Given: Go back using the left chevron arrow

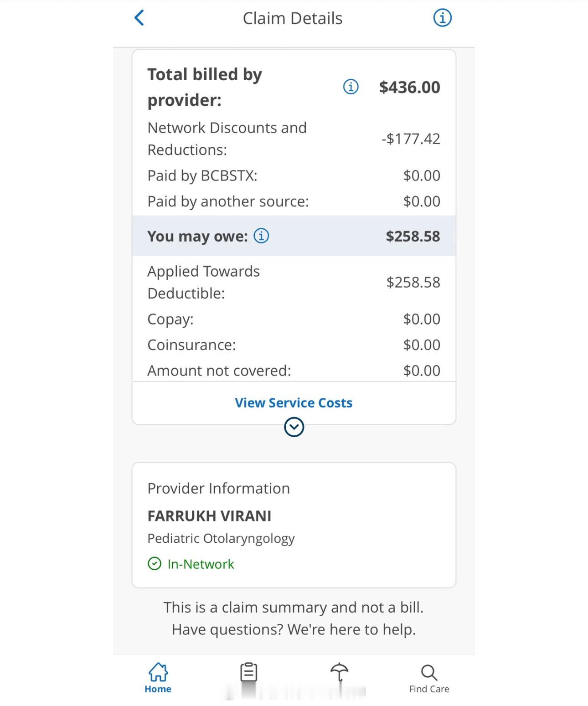Looking at the screenshot, I should [139, 18].
